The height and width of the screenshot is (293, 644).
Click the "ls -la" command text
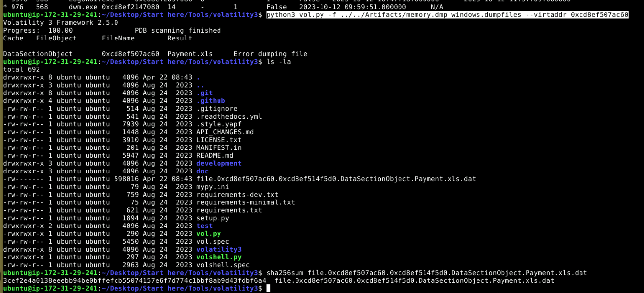point(278,62)
